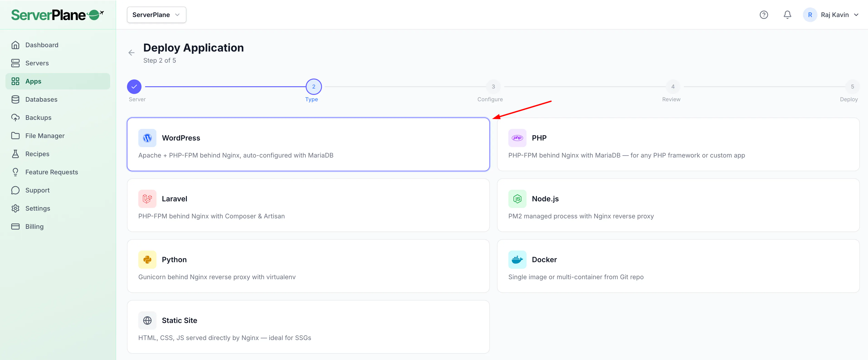Screen dimensions: 868x360
Task: Click the Support chat bubble icon
Action: 15,190
